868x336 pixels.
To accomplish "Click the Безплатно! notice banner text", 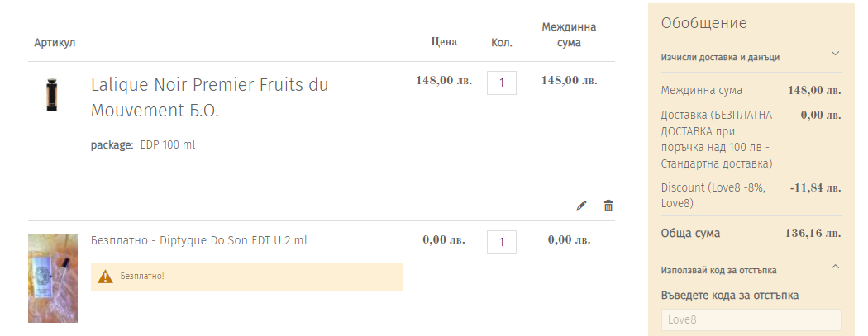I will click(142, 277).
